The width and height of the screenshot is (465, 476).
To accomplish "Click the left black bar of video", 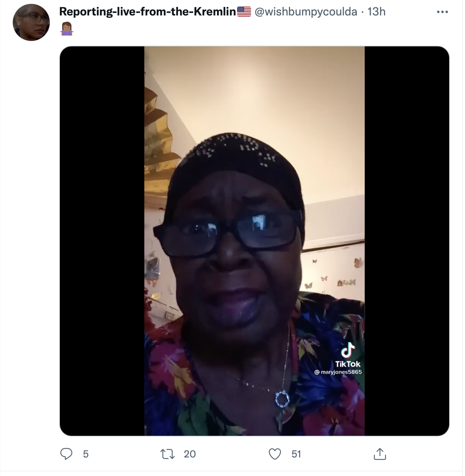I will [102, 241].
